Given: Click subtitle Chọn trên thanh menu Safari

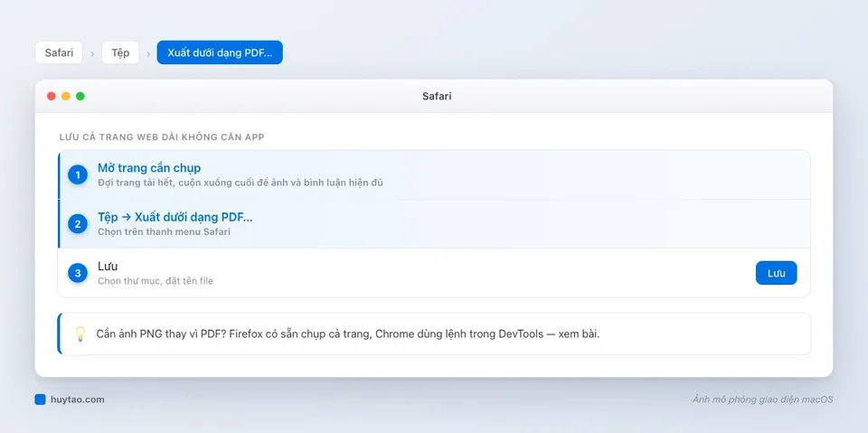Looking at the screenshot, I should point(164,231).
